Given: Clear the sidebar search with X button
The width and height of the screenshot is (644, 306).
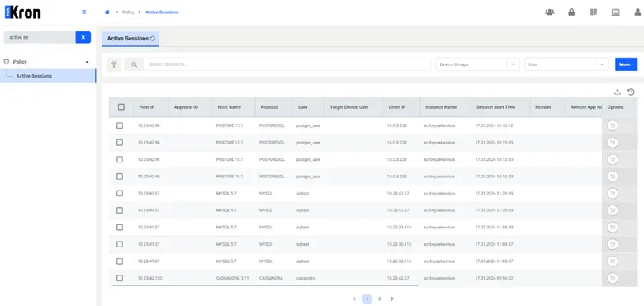Looking at the screenshot, I should (x=83, y=37).
